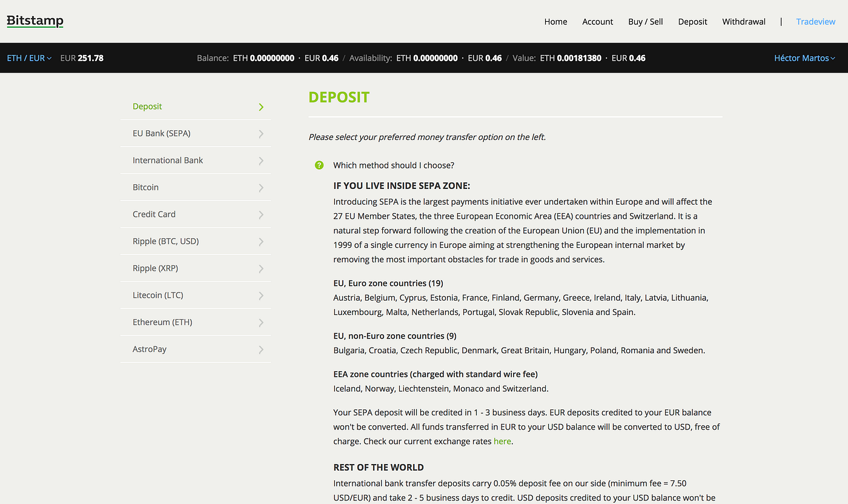Open the ETH / EUR pair dropdown
The image size is (848, 504).
29,58
